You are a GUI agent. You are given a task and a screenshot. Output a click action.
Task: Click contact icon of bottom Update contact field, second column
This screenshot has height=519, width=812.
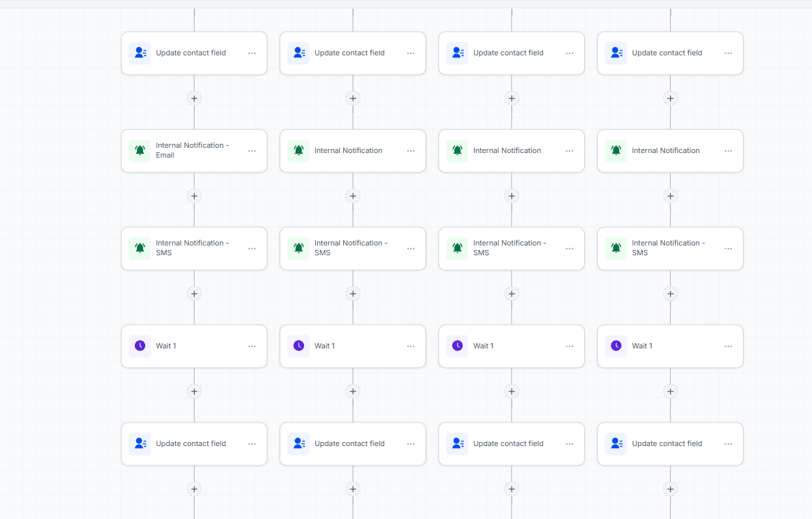click(299, 443)
